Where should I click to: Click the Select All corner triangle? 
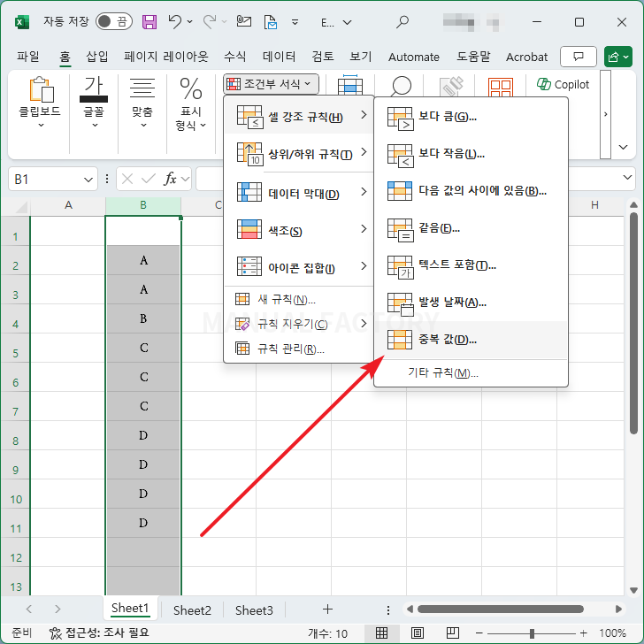[x=21, y=207]
